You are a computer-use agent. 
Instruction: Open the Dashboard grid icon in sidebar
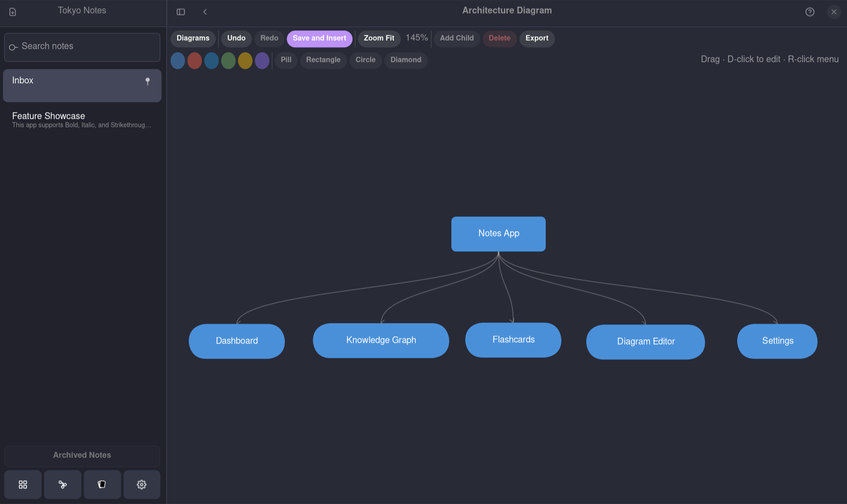(x=23, y=485)
